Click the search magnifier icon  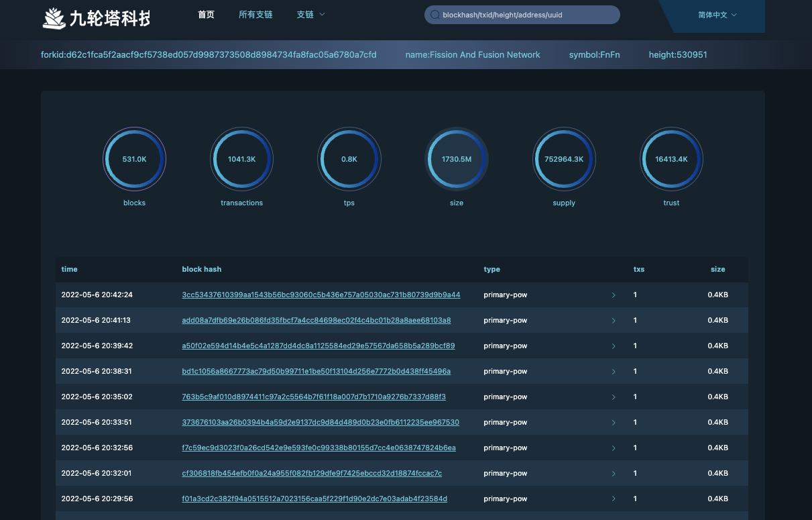point(435,15)
